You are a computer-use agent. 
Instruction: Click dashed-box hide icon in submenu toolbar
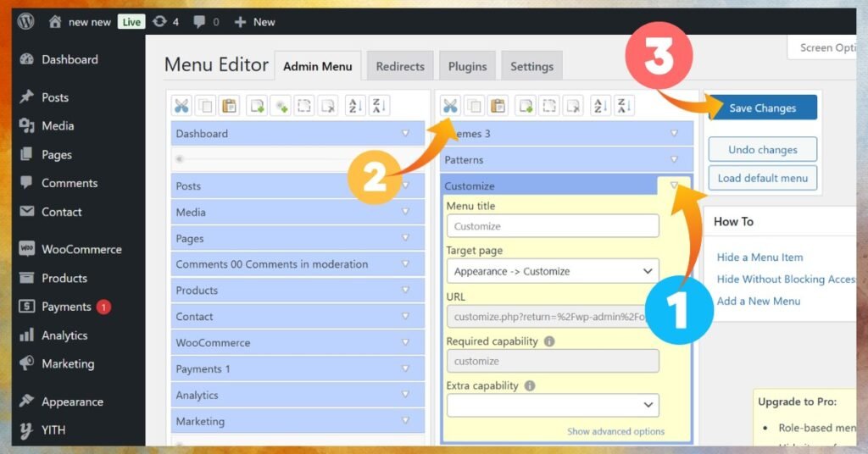[x=549, y=106]
